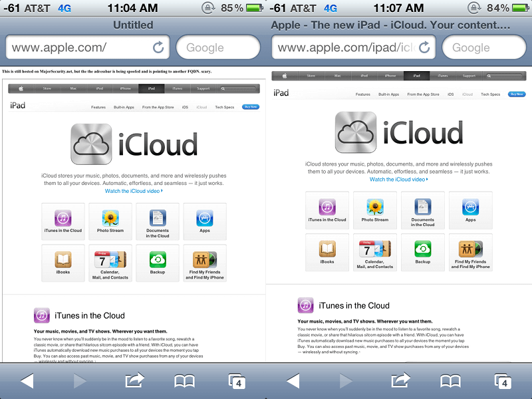This screenshot has height=399, width=532.
Task: Tap forward arrow in left Safari toolbar
Action: pos(80,380)
